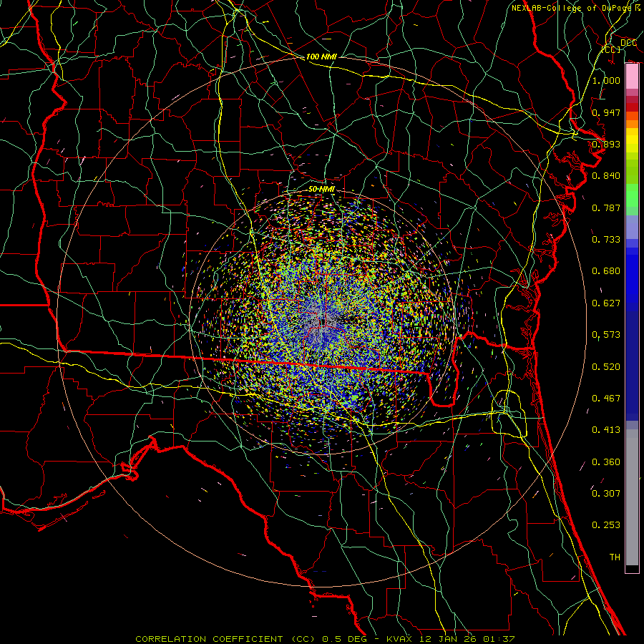Click the '0.360' scale value

(606, 462)
